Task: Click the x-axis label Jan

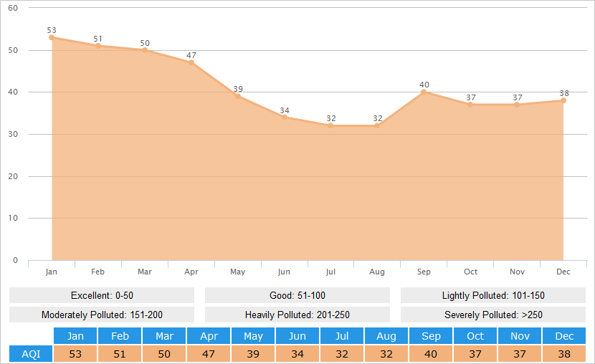Action: (51, 272)
